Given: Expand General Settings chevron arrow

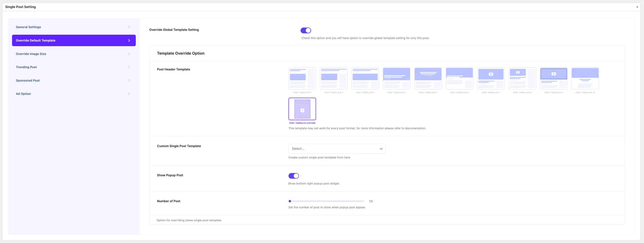Looking at the screenshot, I should pos(129,27).
